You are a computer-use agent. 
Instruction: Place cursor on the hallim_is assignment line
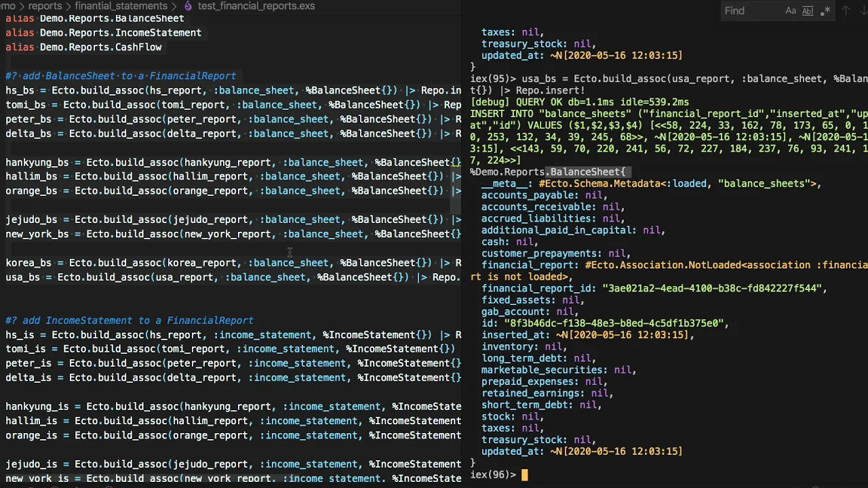(233, 421)
